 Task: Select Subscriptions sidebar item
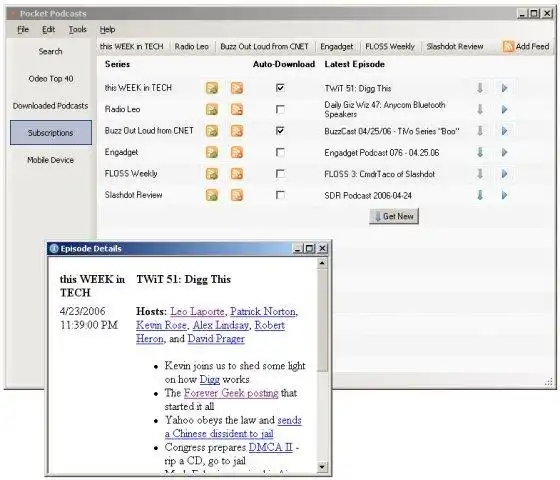51,132
